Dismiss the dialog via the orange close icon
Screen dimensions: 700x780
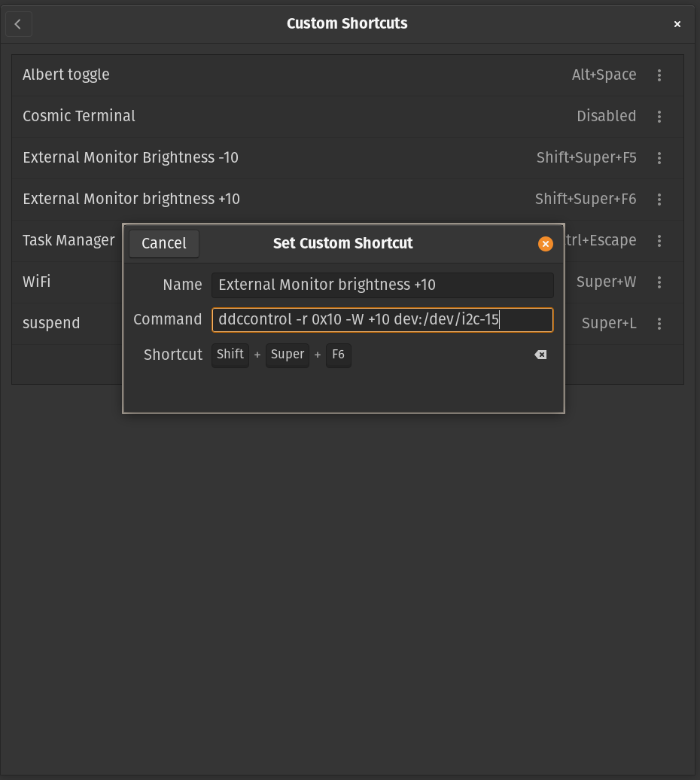pyautogui.click(x=545, y=244)
